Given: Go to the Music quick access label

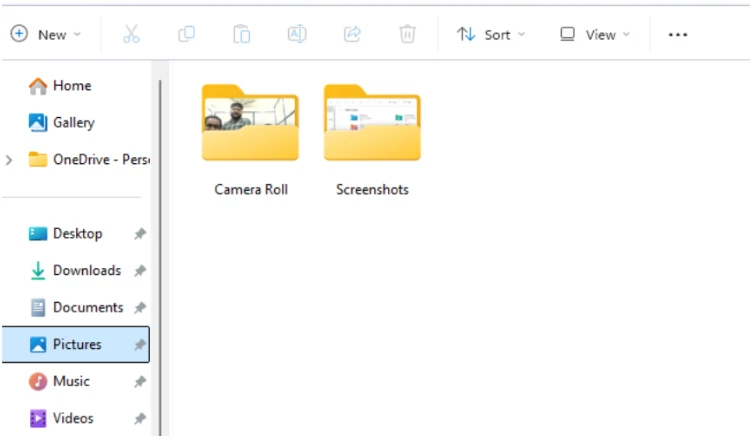Looking at the screenshot, I should click(x=71, y=382).
